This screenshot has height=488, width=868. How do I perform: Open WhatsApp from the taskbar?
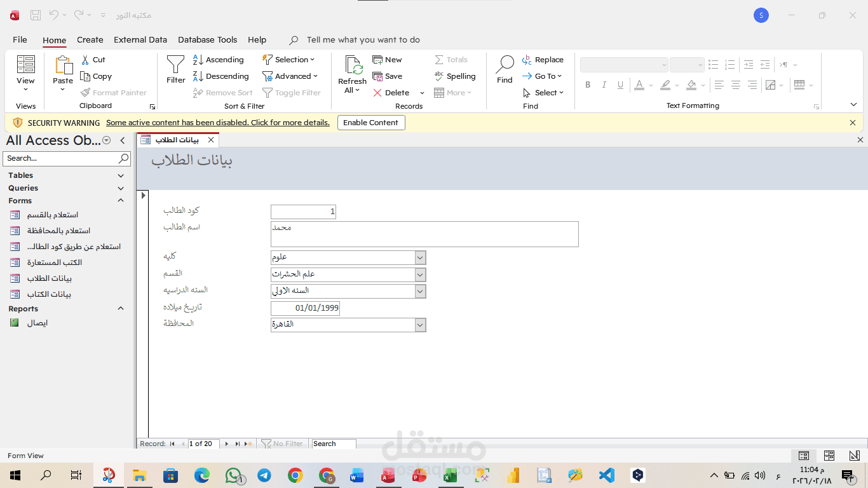pos(233,475)
